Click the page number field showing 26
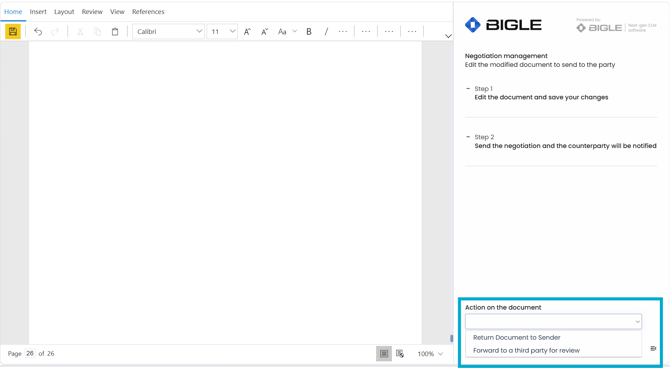The height and width of the screenshot is (368, 670). pos(30,353)
